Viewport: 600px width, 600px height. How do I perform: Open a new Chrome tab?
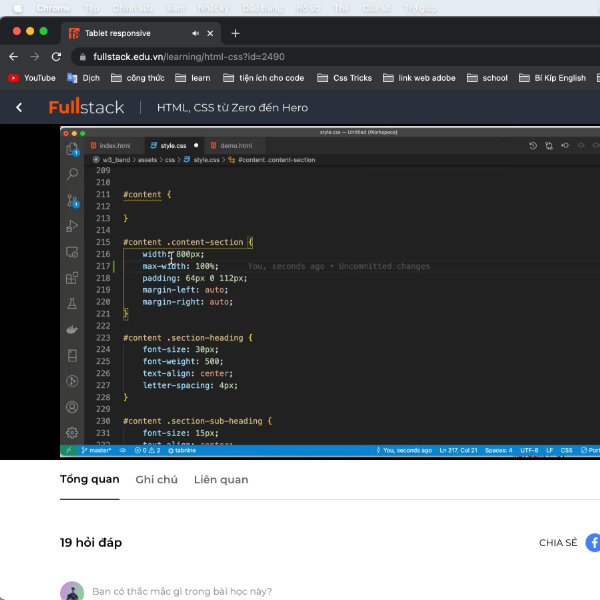(x=235, y=33)
